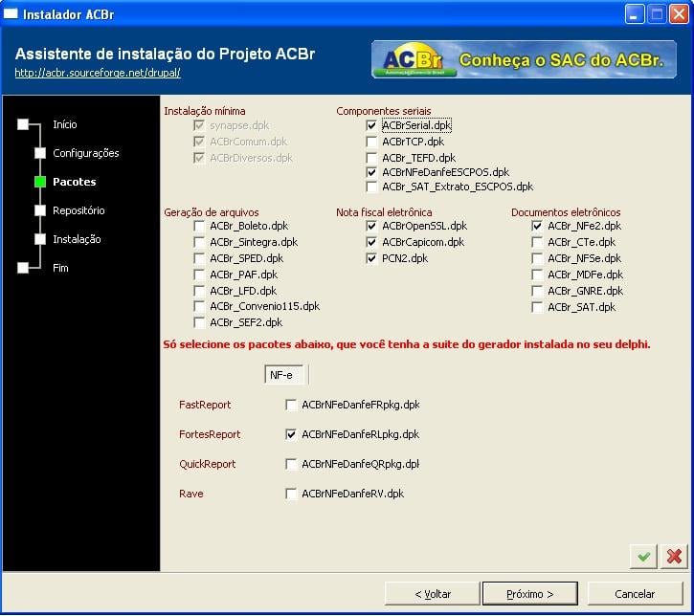Click the ACBr SAC banner image

(524, 59)
